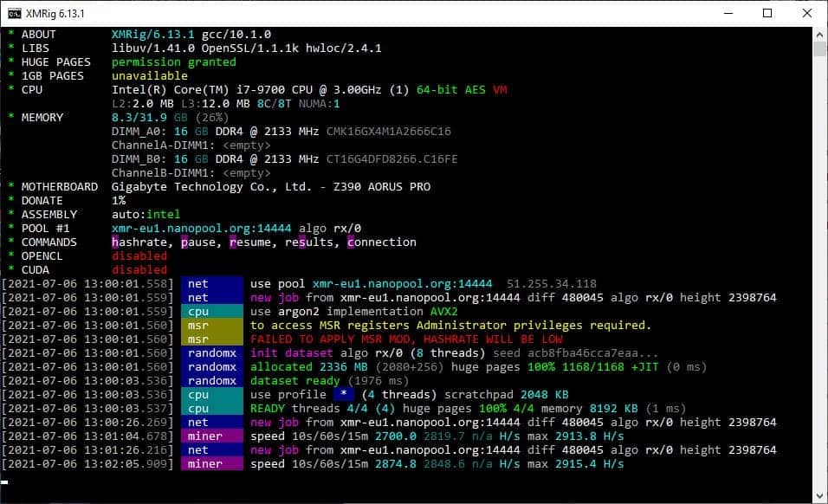Click the CUDA 'disabled' status

[139, 269]
